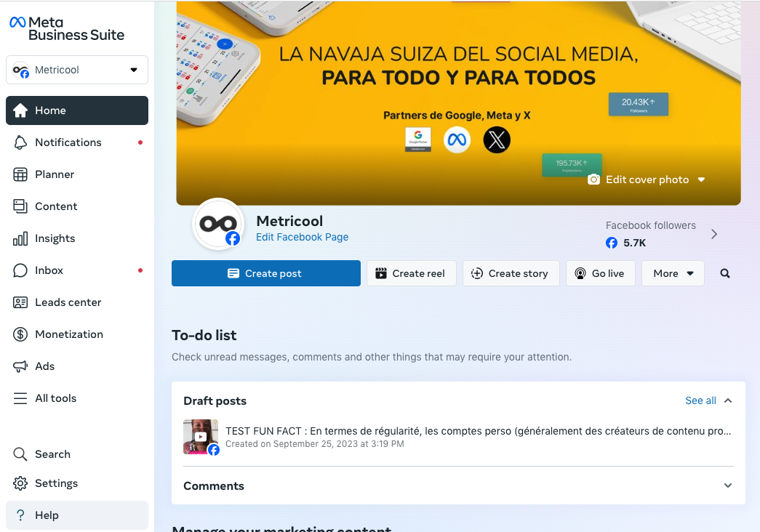Collapse the Draft posts section chevron

tap(728, 400)
